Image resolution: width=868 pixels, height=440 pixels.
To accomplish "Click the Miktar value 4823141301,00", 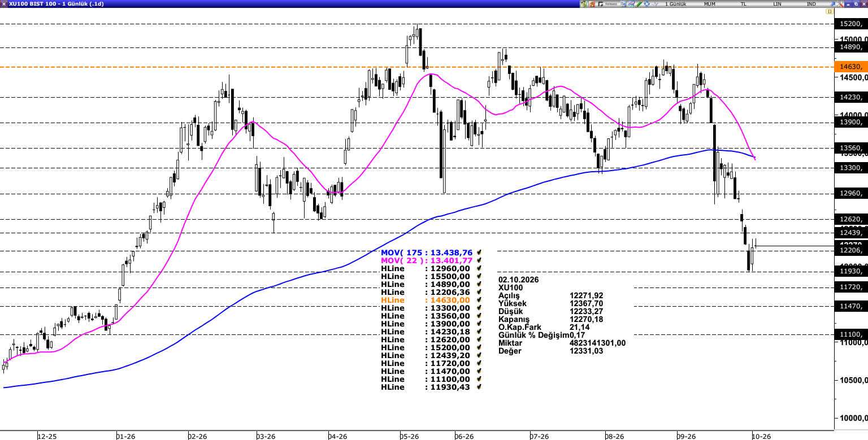I will pos(597,343).
